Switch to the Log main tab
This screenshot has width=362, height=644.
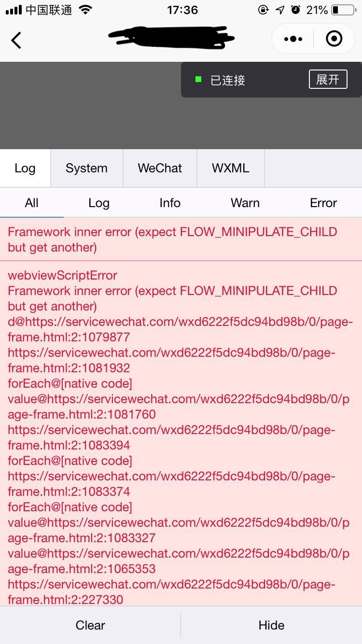point(25,168)
